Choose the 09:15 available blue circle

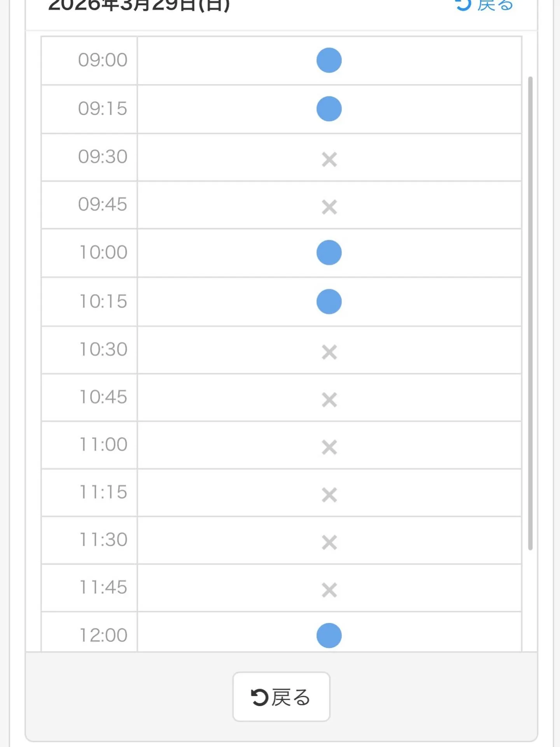329,109
